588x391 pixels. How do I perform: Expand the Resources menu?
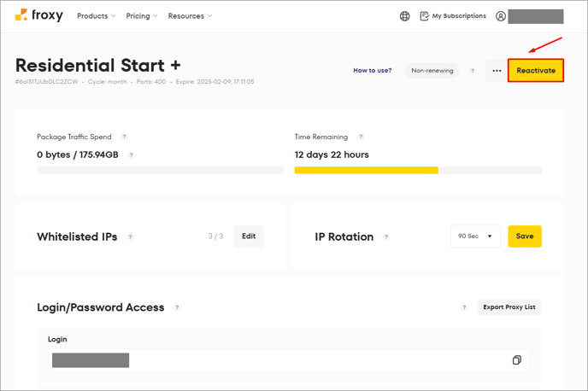(x=190, y=16)
